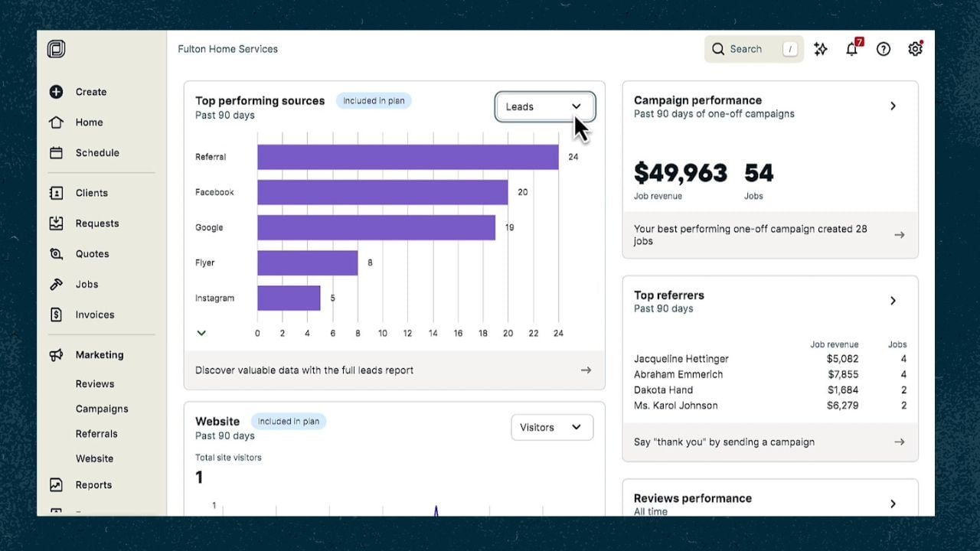Select Campaigns under Marketing
Viewport: 980px width, 551px height.
pos(102,409)
